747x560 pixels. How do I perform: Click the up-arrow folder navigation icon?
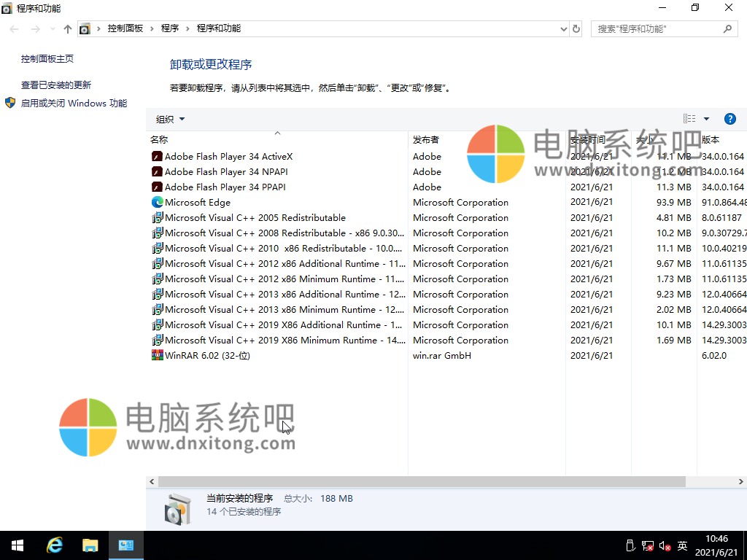67,28
